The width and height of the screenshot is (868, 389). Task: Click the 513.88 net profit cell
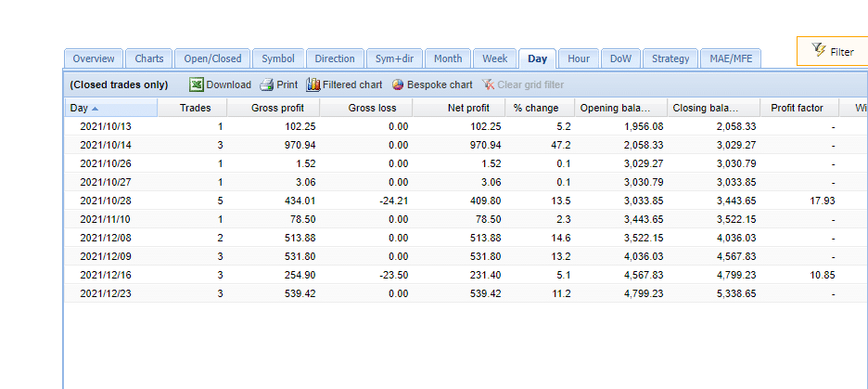[487, 238]
